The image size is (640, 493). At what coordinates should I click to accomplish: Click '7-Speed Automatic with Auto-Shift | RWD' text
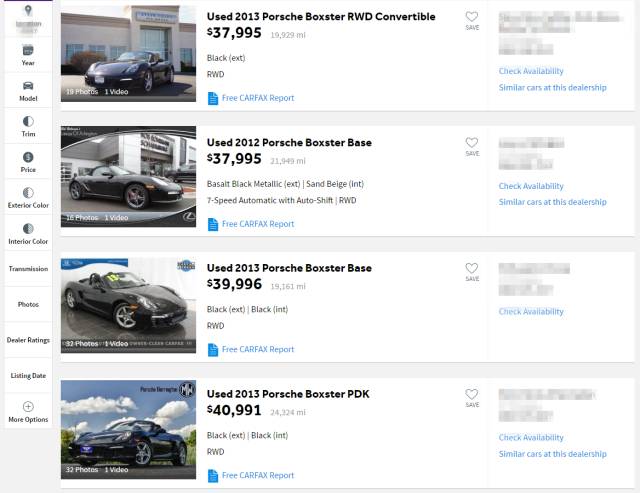(282, 201)
